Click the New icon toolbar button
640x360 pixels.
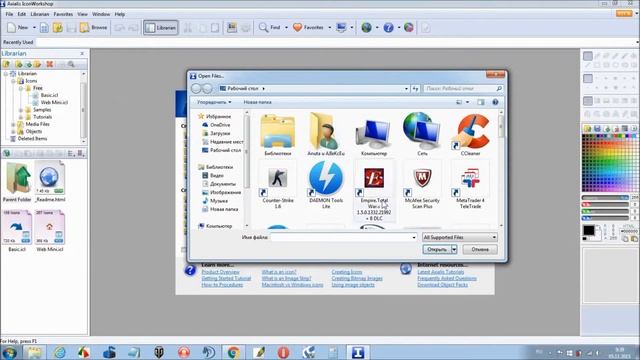pos(18,27)
